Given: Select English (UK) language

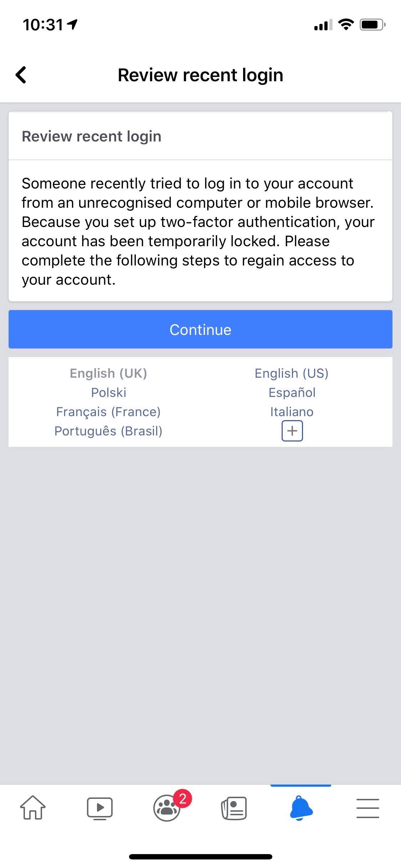Looking at the screenshot, I should [108, 373].
